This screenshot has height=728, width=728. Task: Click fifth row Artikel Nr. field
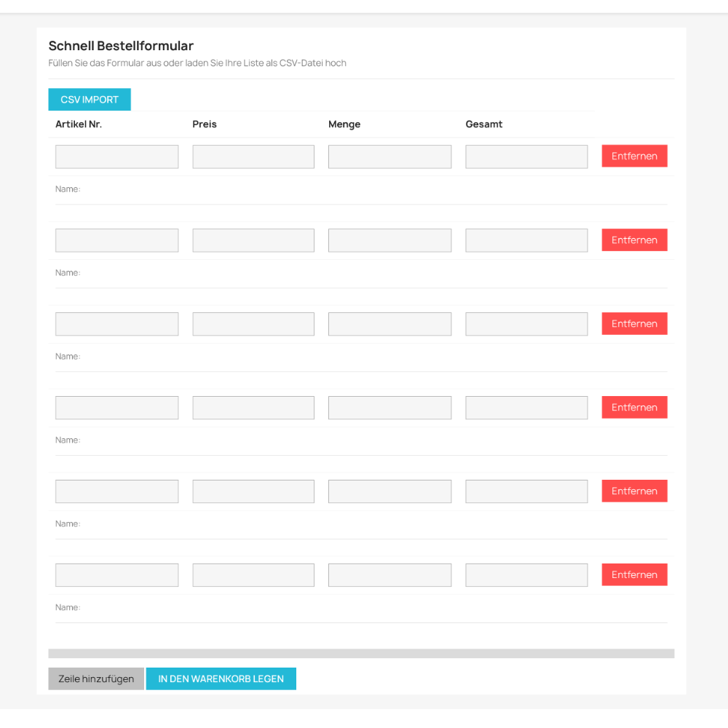tap(116, 491)
